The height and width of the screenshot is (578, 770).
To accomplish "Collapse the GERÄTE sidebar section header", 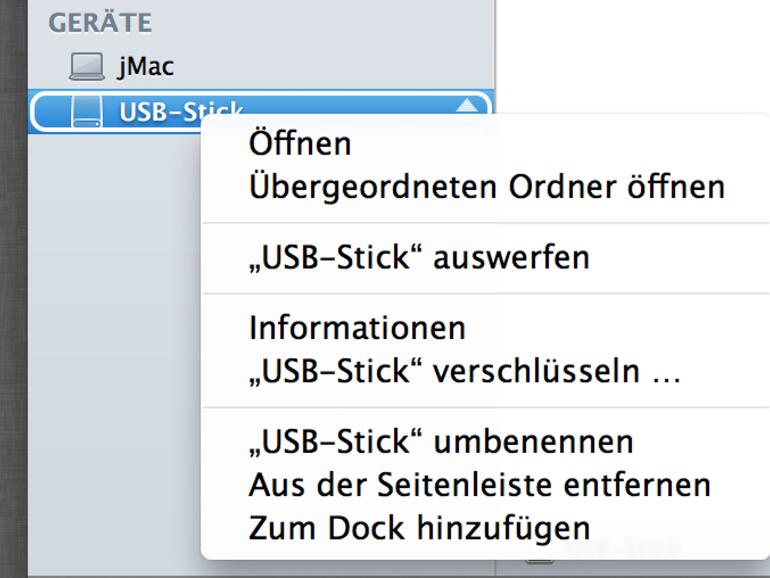I will click(99, 22).
